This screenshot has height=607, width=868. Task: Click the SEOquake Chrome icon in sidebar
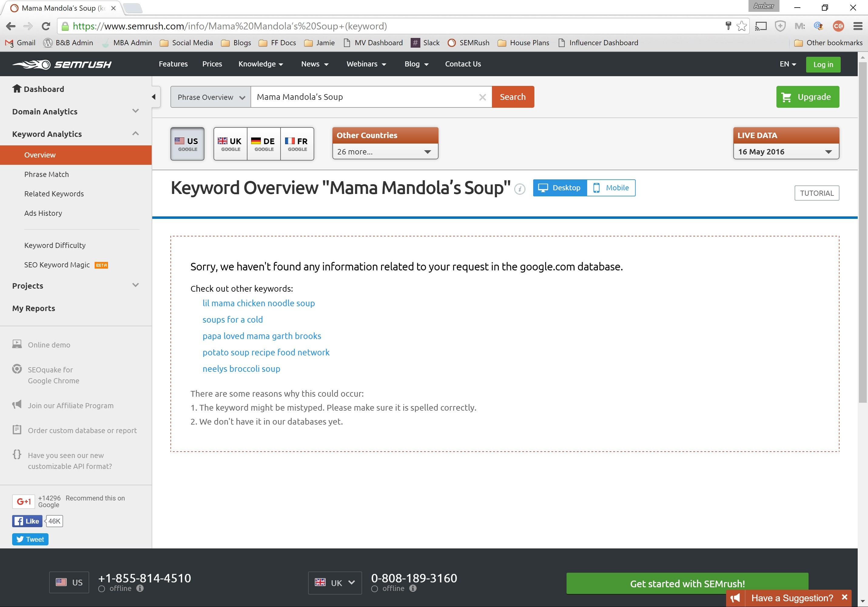pos(17,369)
